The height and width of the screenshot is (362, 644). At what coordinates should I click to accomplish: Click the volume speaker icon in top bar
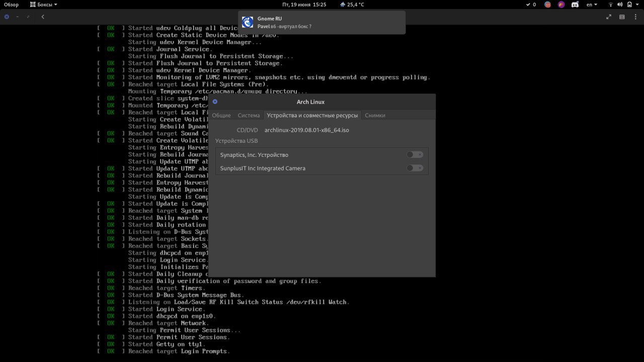[x=620, y=5]
